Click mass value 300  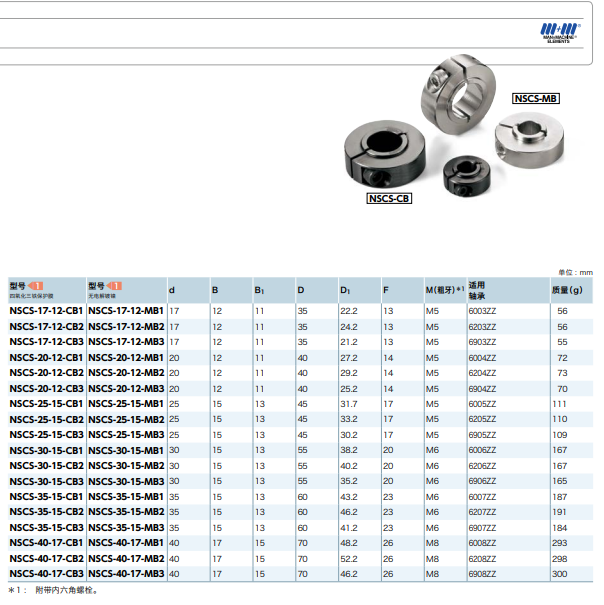(x=560, y=574)
